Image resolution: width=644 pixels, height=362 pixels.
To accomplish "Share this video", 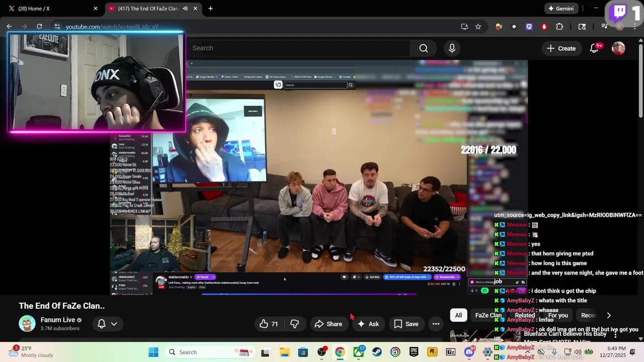I will [x=328, y=324].
